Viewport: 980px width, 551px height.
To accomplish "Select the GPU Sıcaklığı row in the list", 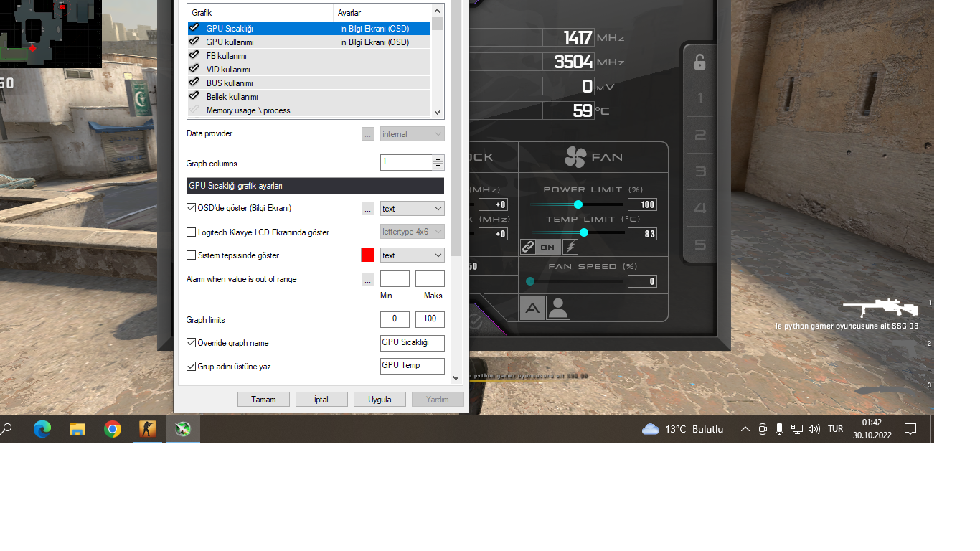I will click(x=309, y=28).
